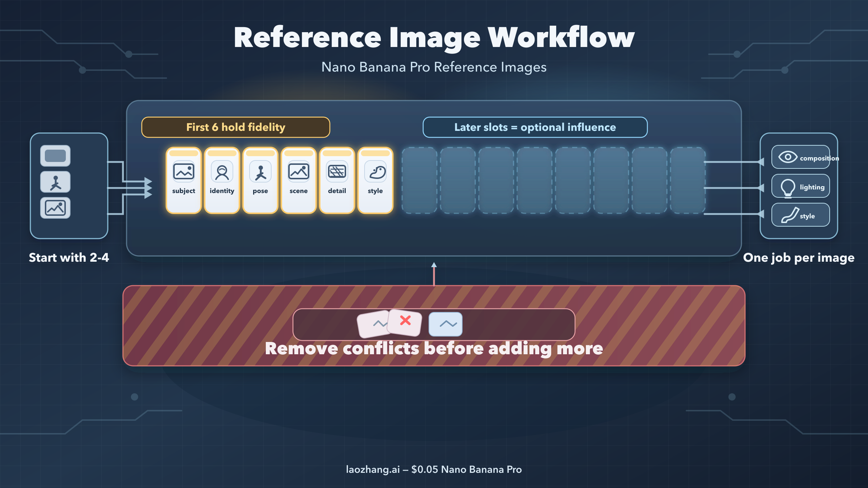Select the landscape image icon in left panel
This screenshot has width=868, height=488.
pyautogui.click(x=56, y=207)
